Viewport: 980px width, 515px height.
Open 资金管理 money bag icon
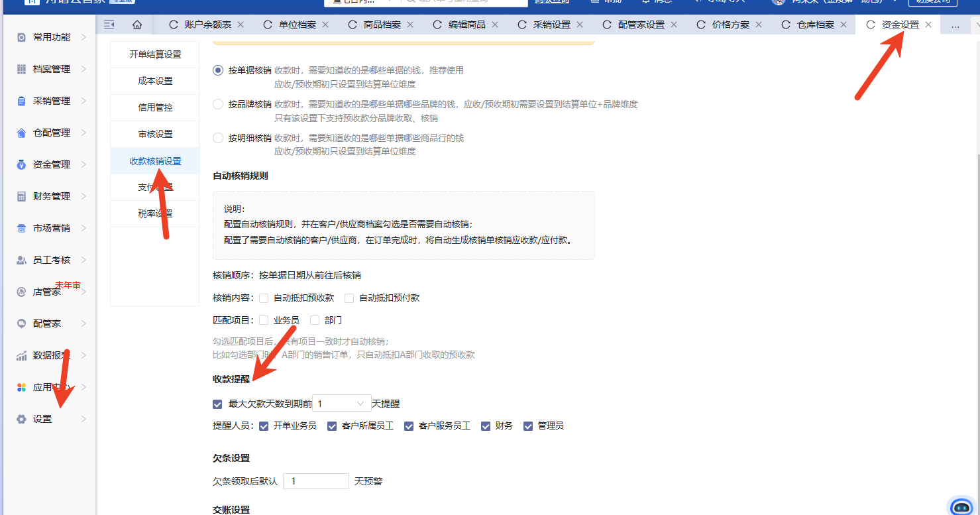(x=21, y=164)
